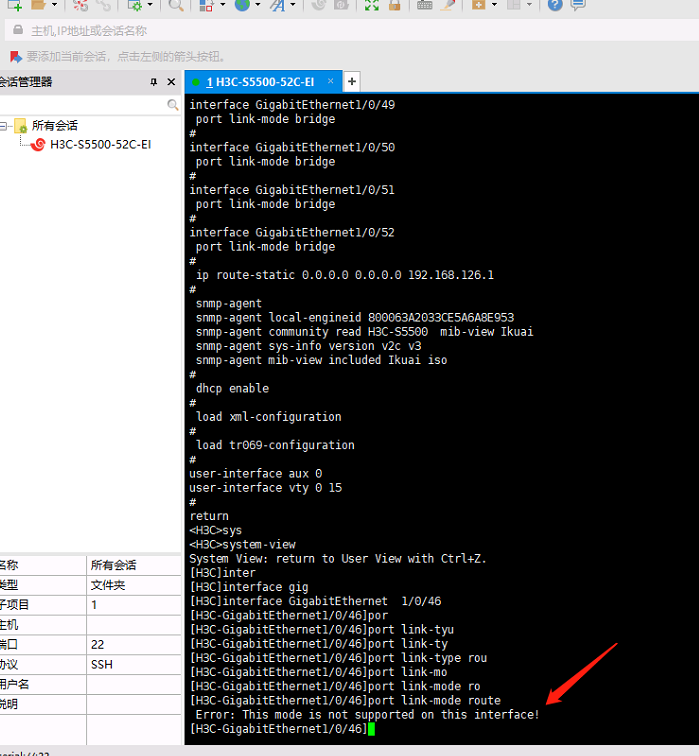Click the padlock Lock screen icon

[395, 5]
